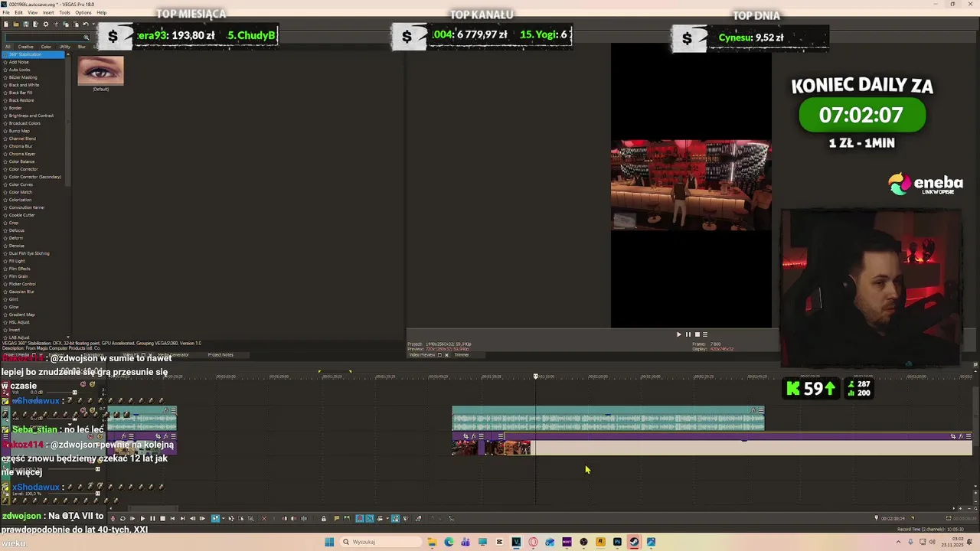Select the Add Noise effect

click(19, 62)
